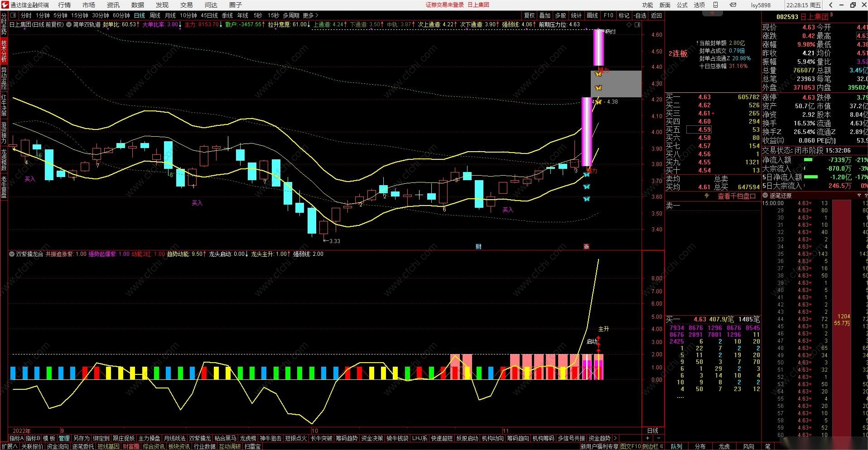
Task: Open F10 company info
Action: [x=608, y=15]
